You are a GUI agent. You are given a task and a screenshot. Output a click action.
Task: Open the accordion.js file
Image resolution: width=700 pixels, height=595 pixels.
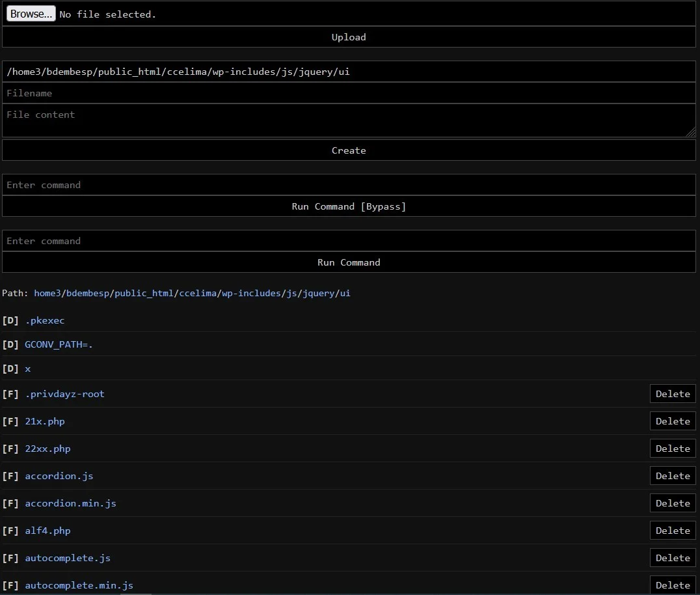59,476
